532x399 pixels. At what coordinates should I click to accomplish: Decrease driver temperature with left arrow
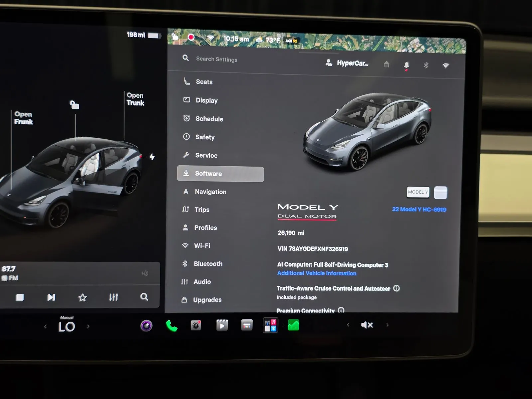pyautogui.click(x=46, y=327)
